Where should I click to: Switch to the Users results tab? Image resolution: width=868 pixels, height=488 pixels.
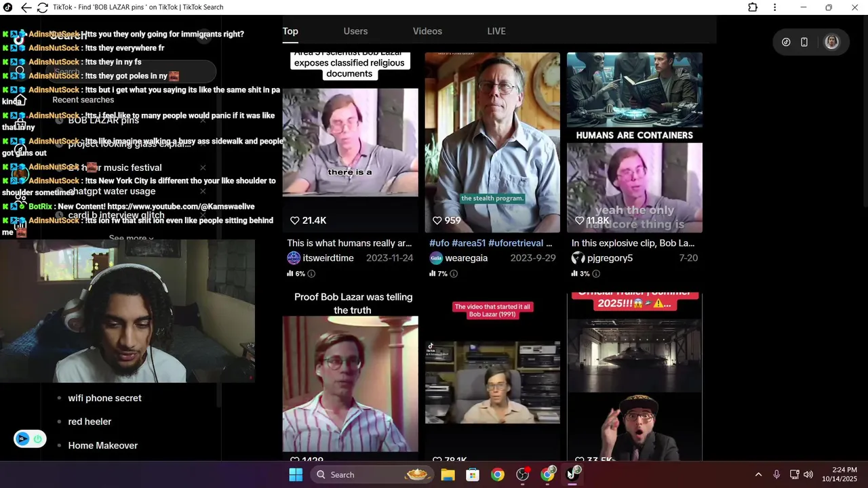355,31
